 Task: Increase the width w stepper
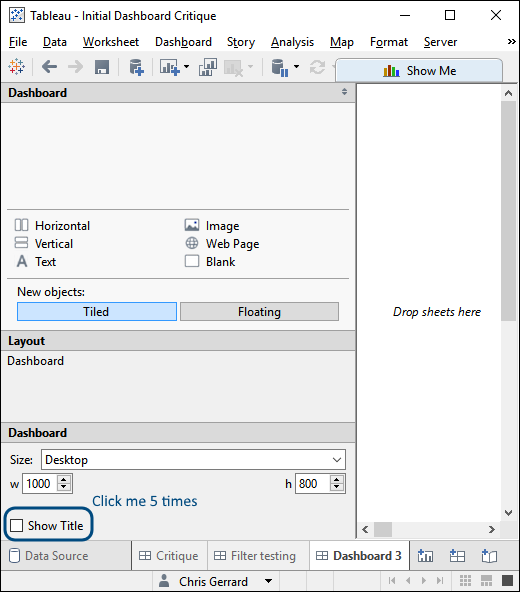[x=64, y=479]
